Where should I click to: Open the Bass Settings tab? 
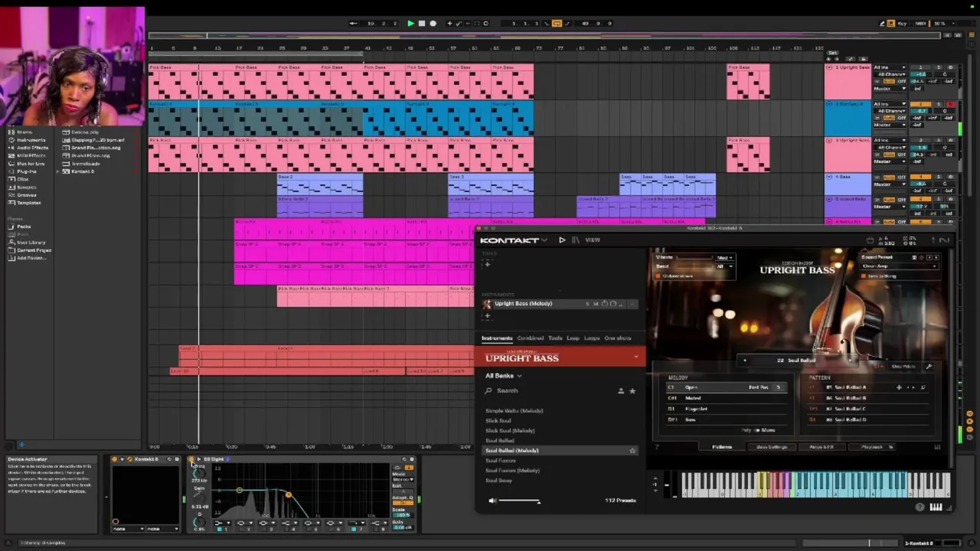coord(771,447)
